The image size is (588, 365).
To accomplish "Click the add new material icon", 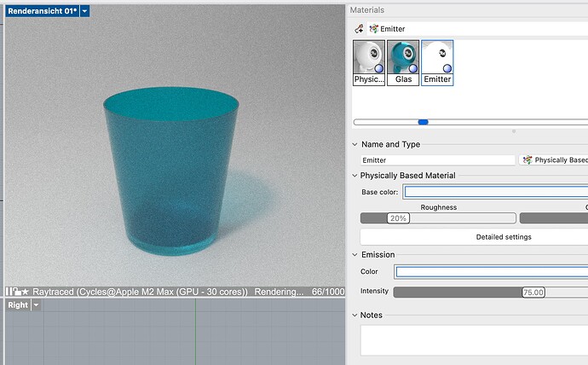I will pyautogui.click(x=359, y=28).
